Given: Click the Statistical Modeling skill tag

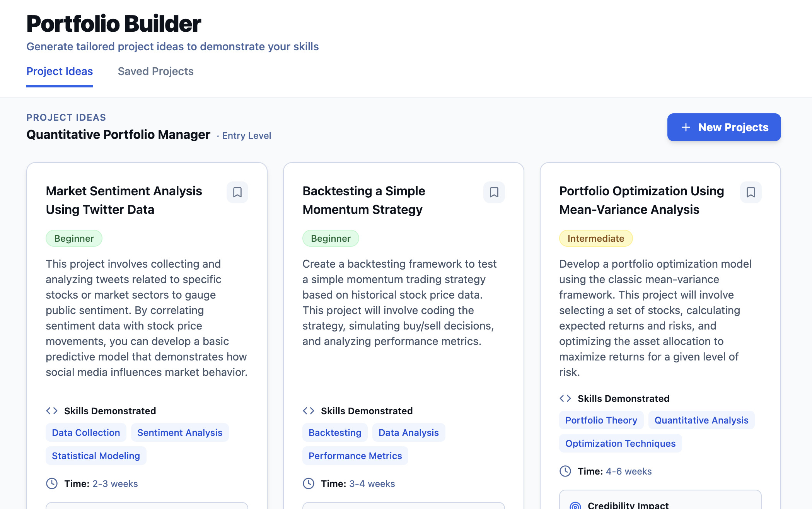Looking at the screenshot, I should coord(96,456).
